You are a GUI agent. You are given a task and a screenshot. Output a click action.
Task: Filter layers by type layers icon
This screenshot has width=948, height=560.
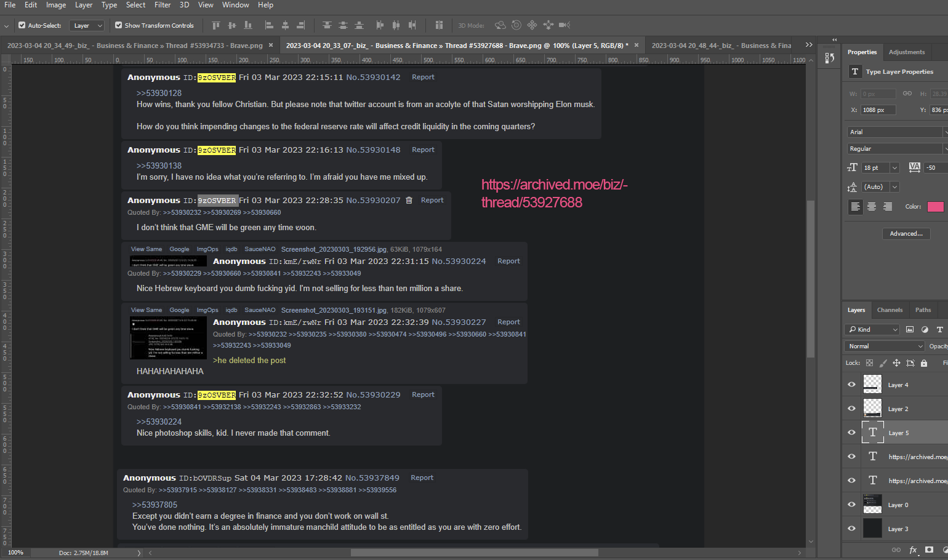pos(939,330)
